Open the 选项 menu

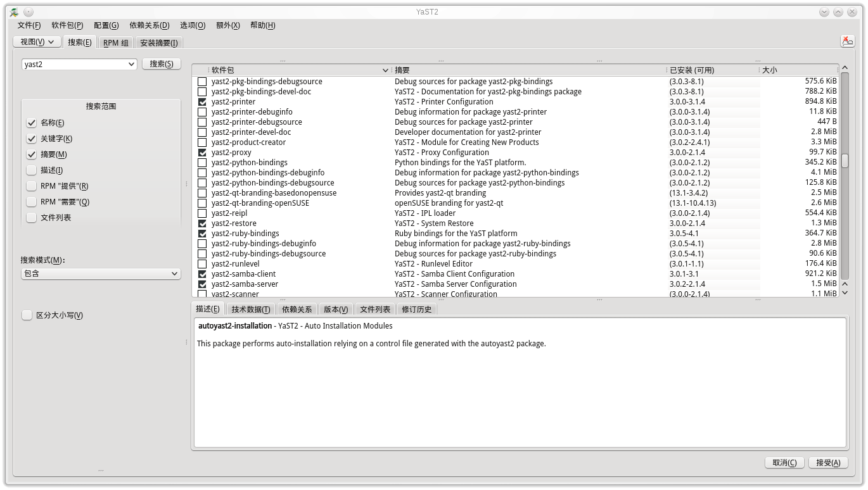click(x=193, y=25)
